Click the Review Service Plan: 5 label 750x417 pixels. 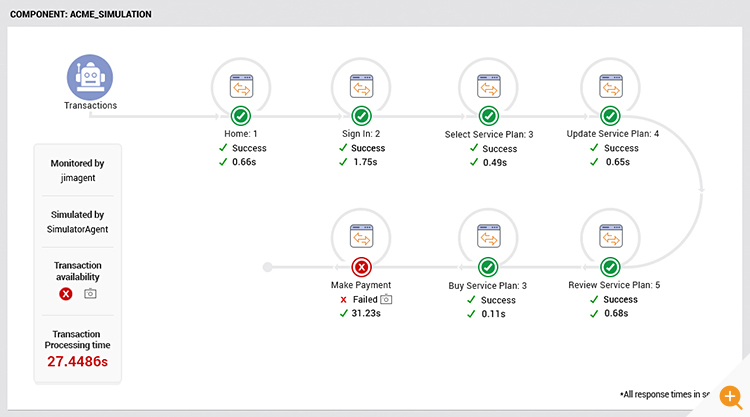[x=614, y=285]
